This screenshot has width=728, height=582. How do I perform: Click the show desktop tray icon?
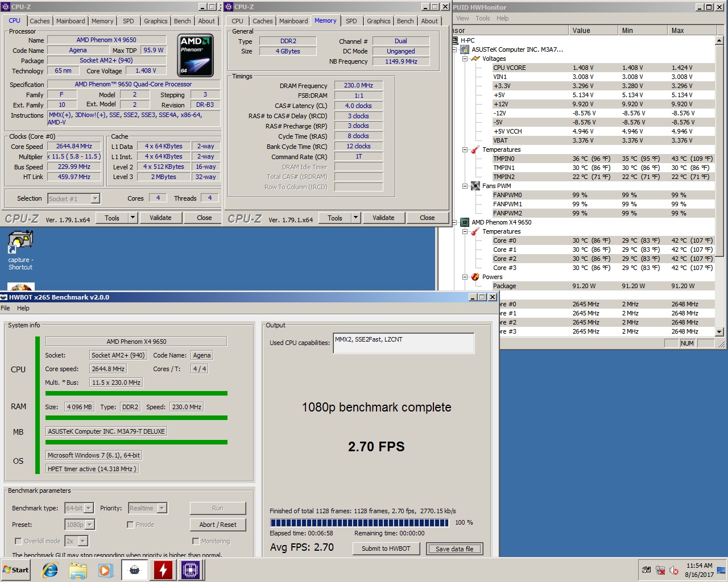coord(721,570)
